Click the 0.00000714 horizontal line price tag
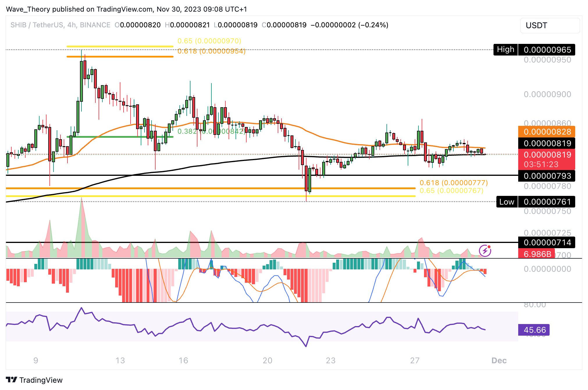 click(x=547, y=242)
